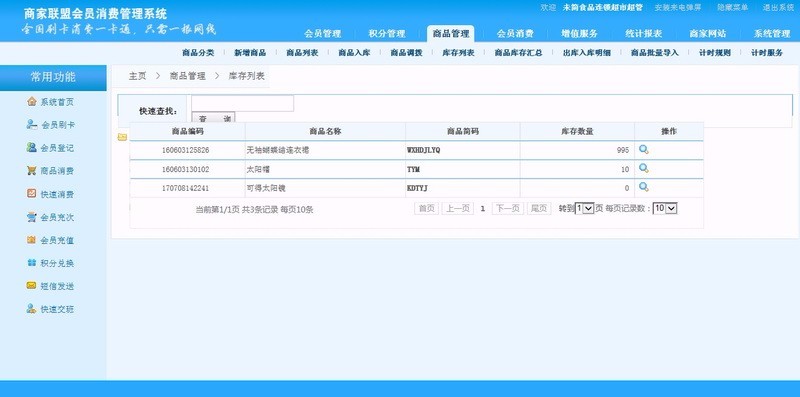The width and height of the screenshot is (800, 397).
Task: Click the 首页 pagination button
Action: tap(427, 208)
